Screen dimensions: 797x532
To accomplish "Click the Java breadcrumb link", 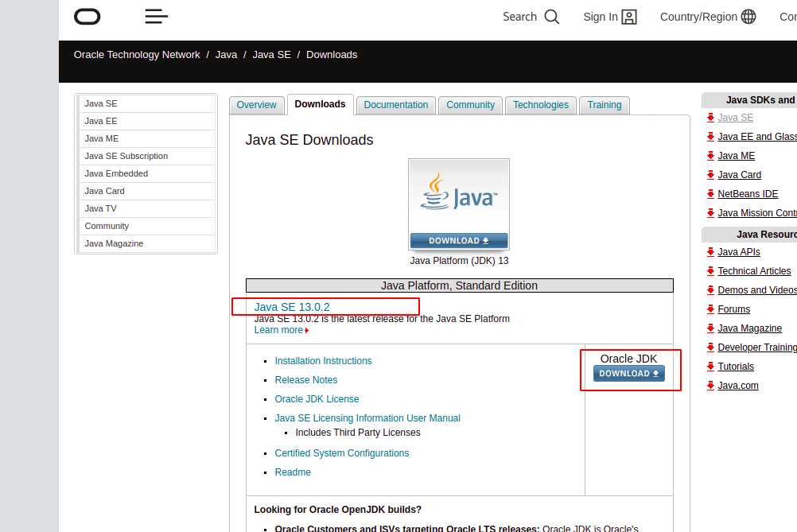I will pyautogui.click(x=226, y=54).
